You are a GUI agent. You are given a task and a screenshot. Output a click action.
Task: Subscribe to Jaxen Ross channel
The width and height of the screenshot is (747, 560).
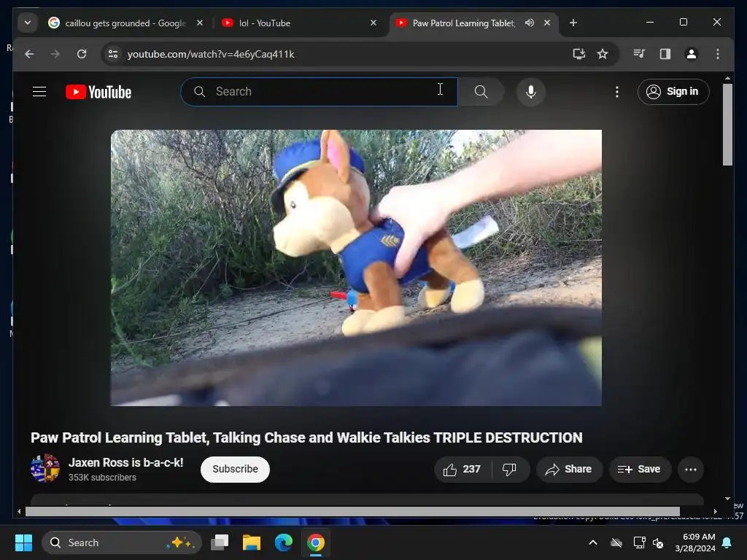point(235,469)
